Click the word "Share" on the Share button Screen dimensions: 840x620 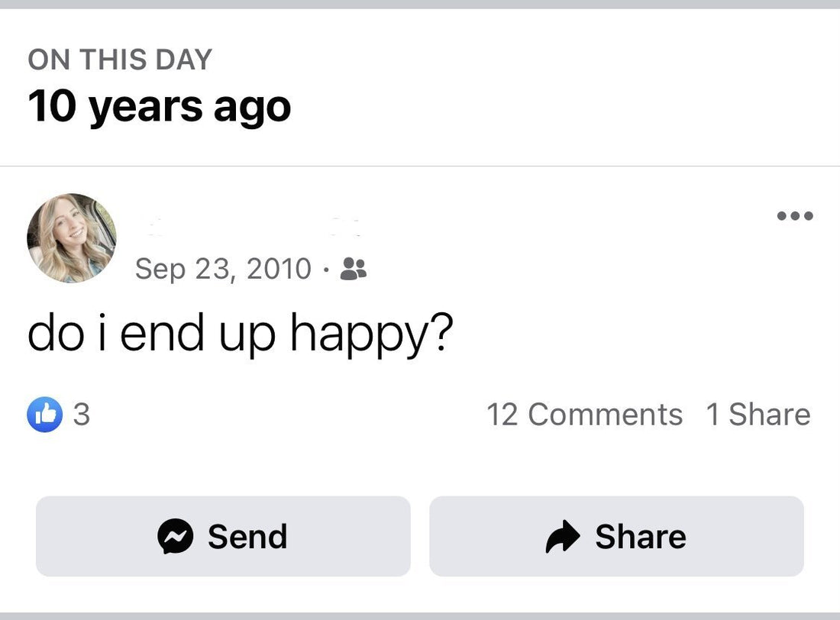click(x=641, y=537)
